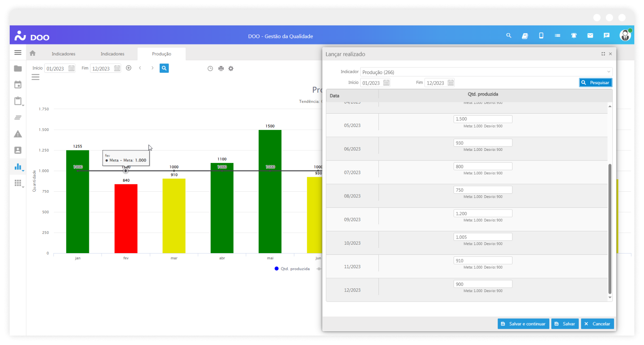The width and height of the screenshot is (644, 345).
Task: Open chart settings gear icon
Action: [231, 69]
